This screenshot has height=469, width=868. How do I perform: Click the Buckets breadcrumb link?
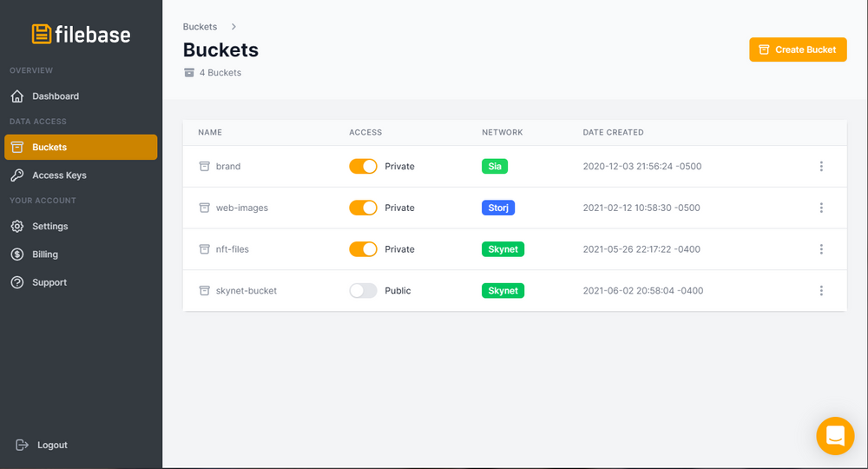[x=200, y=27]
